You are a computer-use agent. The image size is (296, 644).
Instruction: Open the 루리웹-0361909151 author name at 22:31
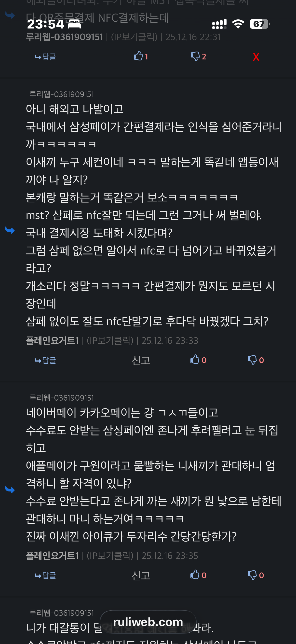64,37
